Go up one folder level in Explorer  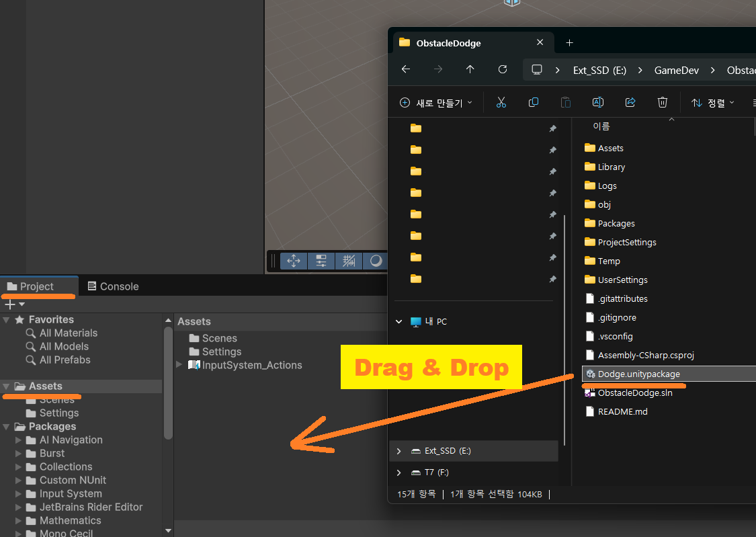(x=470, y=69)
